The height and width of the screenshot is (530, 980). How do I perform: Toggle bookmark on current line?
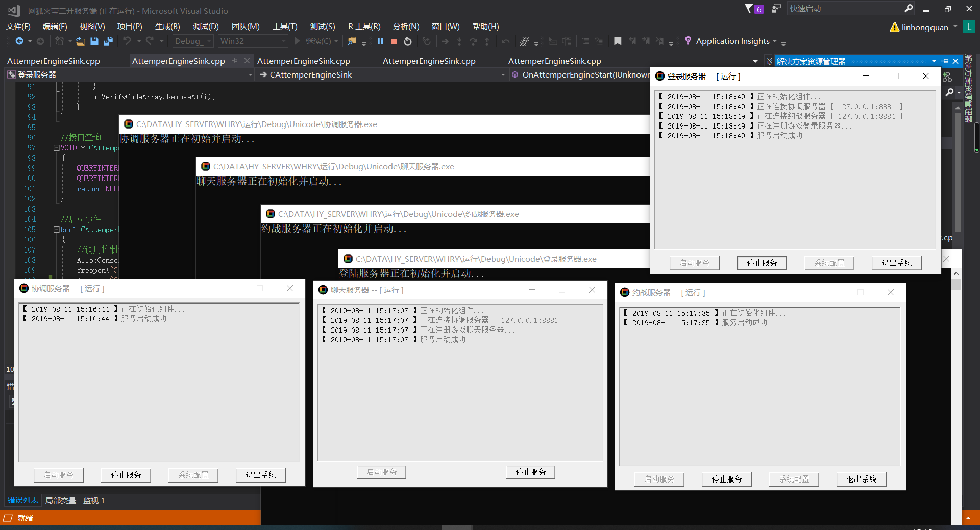point(618,41)
